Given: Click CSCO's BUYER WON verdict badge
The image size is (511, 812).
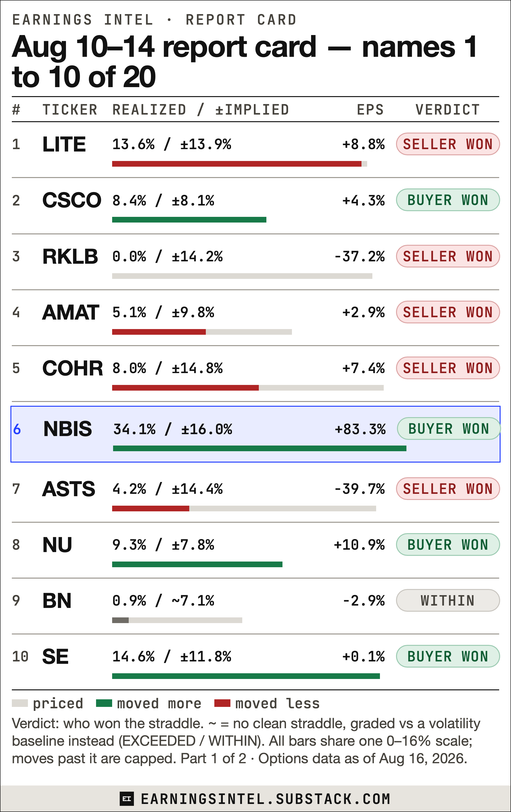Looking at the screenshot, I should pos(448,200).
